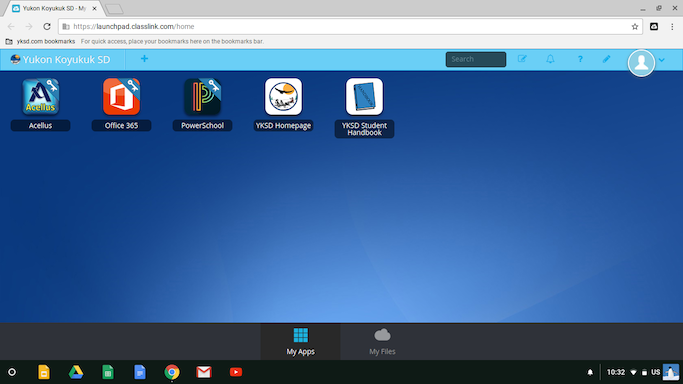Select the My Apps tab
The height and width of the screenshot is (384, 683).
301,342
